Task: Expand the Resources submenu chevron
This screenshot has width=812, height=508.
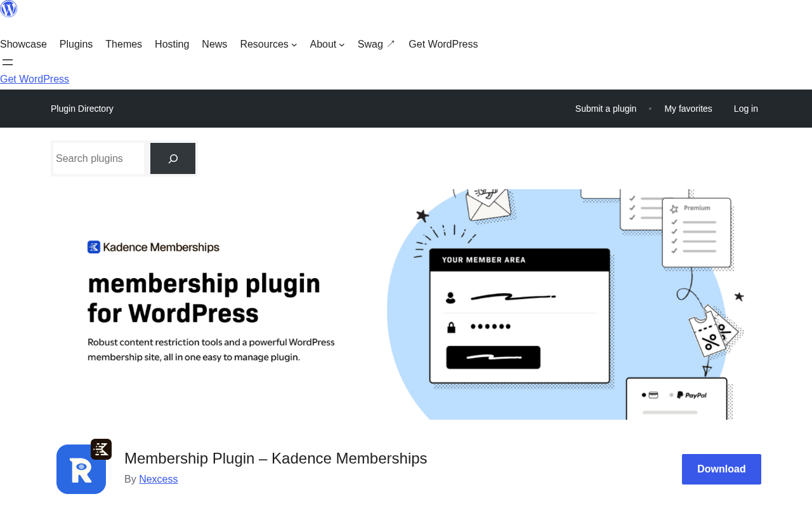Action: tap(294, 45)
